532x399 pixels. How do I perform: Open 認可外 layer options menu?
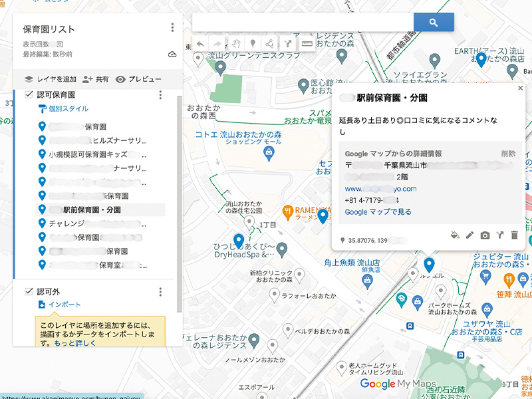click(160, 291)
